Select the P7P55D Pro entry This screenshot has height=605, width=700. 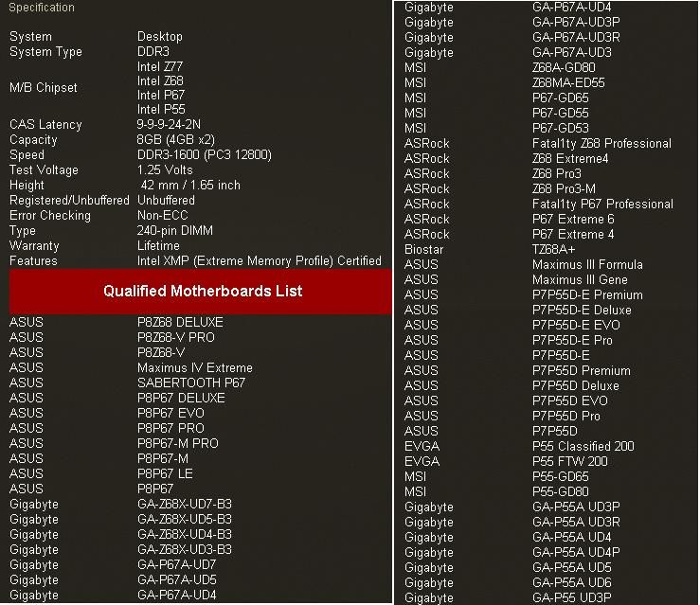pyautogui.click(x=566, y=417)
